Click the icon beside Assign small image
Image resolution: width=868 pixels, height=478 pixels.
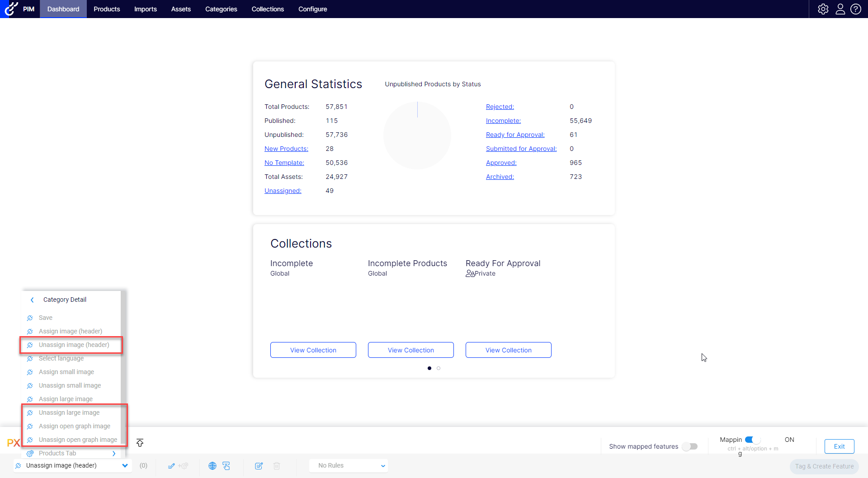(x=30, y=372)
